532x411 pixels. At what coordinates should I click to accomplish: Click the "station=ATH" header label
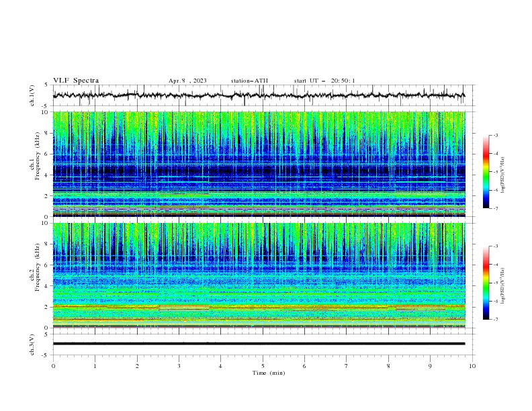(x=249, y=81)
